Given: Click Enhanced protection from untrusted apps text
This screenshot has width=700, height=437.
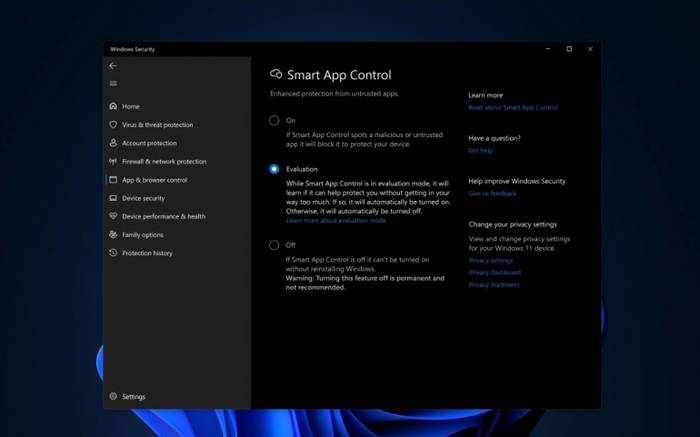Looking at the screenshot, I should tap(334, 93).
